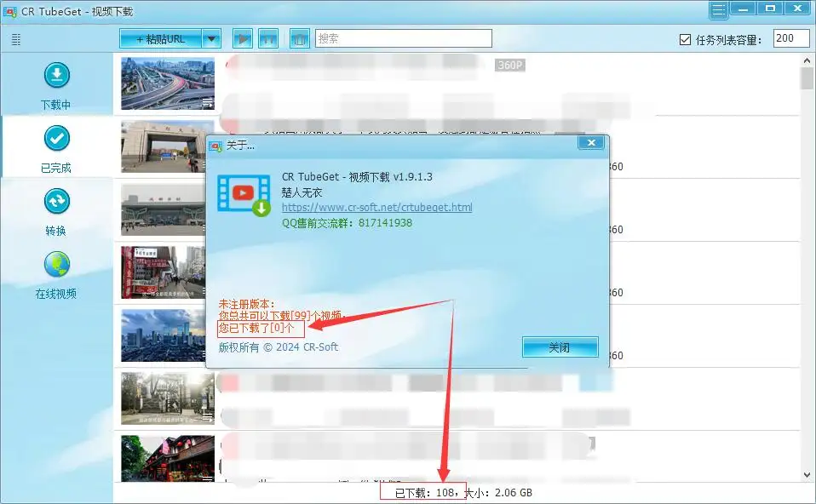The width and height of the screenshot is (816, 504).
Task: Click the scrollbar up arrow of video list
Action: click(807, 60)
